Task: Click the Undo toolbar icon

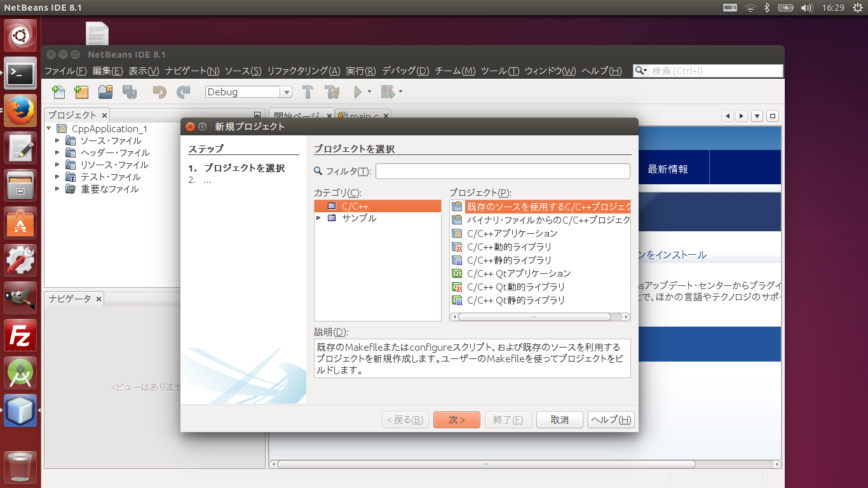Action: click(x=159, y=92)
